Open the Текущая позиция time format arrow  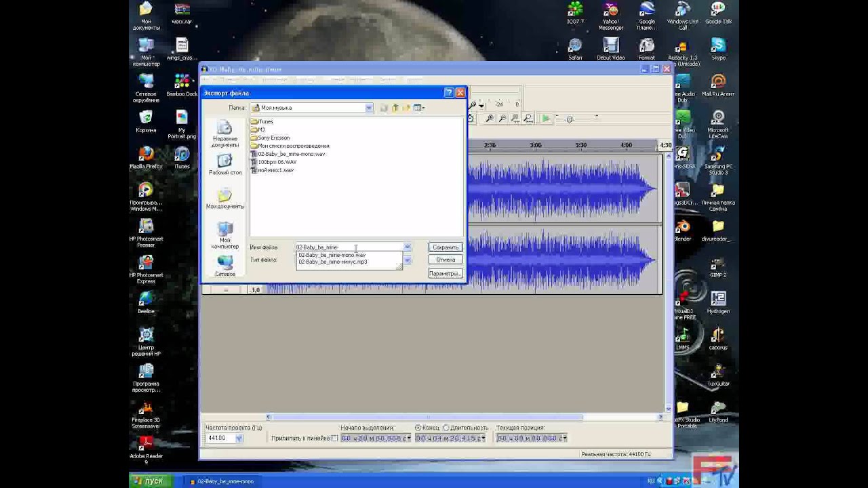point(565,439)
